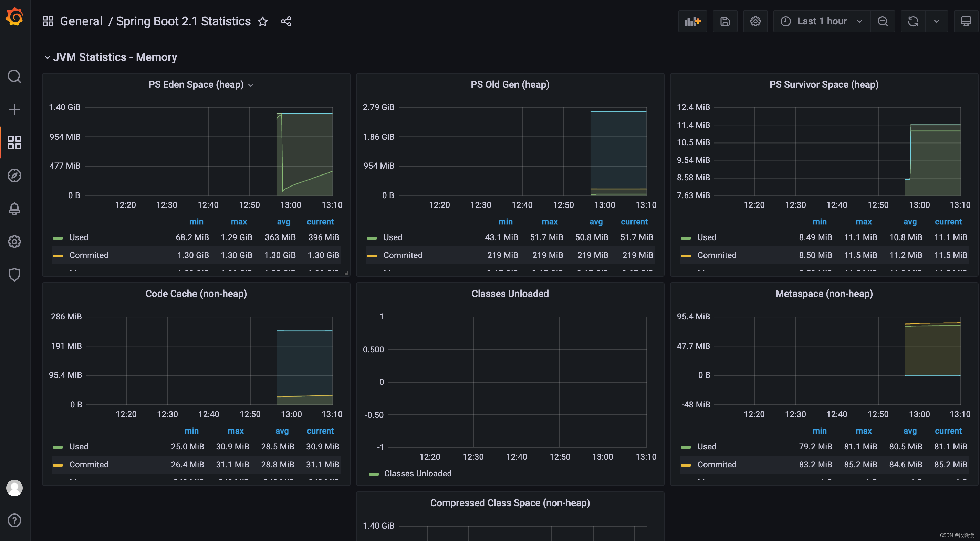980x541 pixels.
Task: Toggle Commited series in PS Survivor Space legend
Action: (x=717, y=255)
